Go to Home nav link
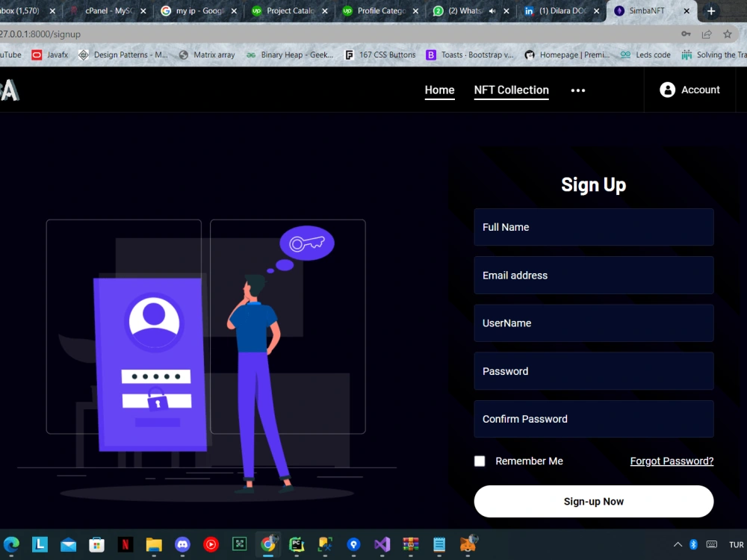 pyautogui.click(x=439, y=90)
